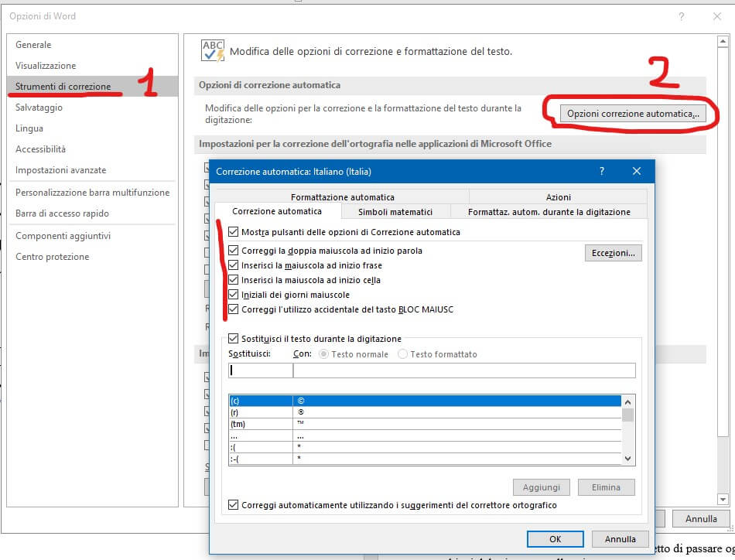The image size is (735, 560).
Task: Confirm with OK in Correzione automatica dialog
Action: (x=555, y=539)
